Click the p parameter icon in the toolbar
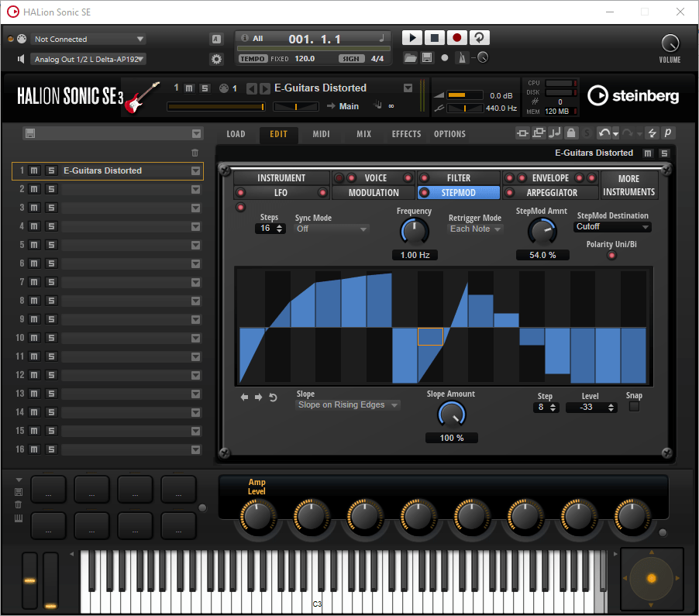Screen dimensions: 699x616 (667, 133)
